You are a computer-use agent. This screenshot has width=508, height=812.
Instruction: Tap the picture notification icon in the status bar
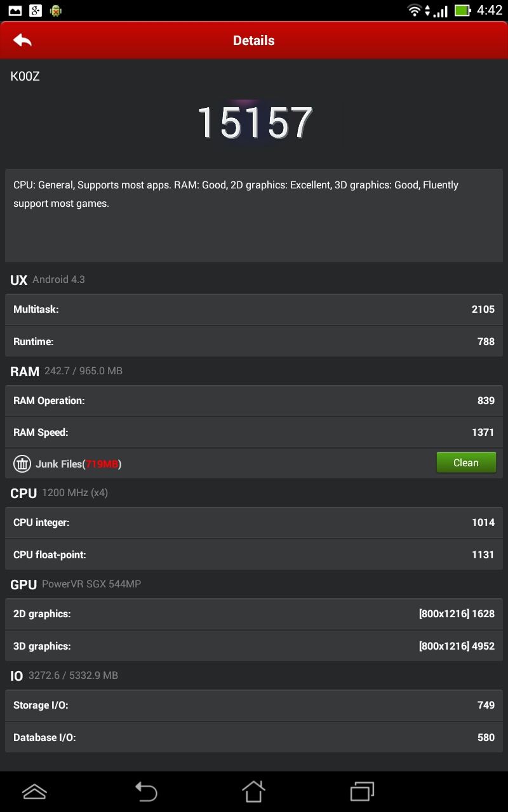pyautogui.click(x=15, y=10)
